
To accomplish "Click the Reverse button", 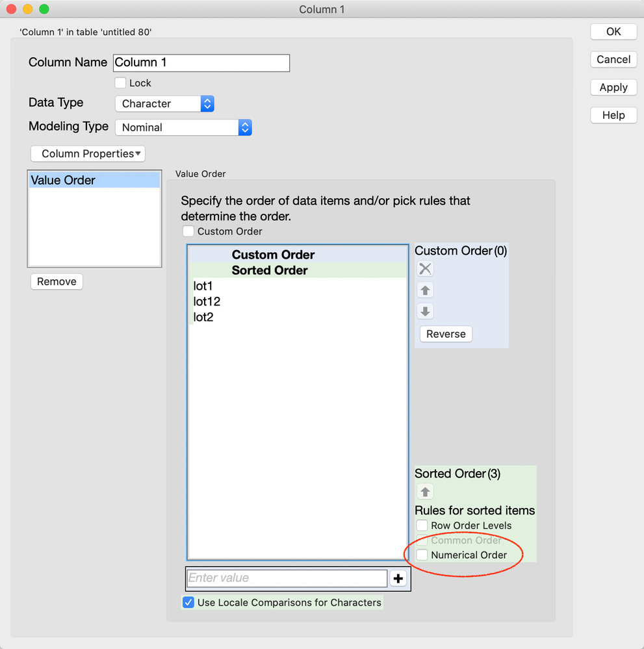I will (446, 334).
